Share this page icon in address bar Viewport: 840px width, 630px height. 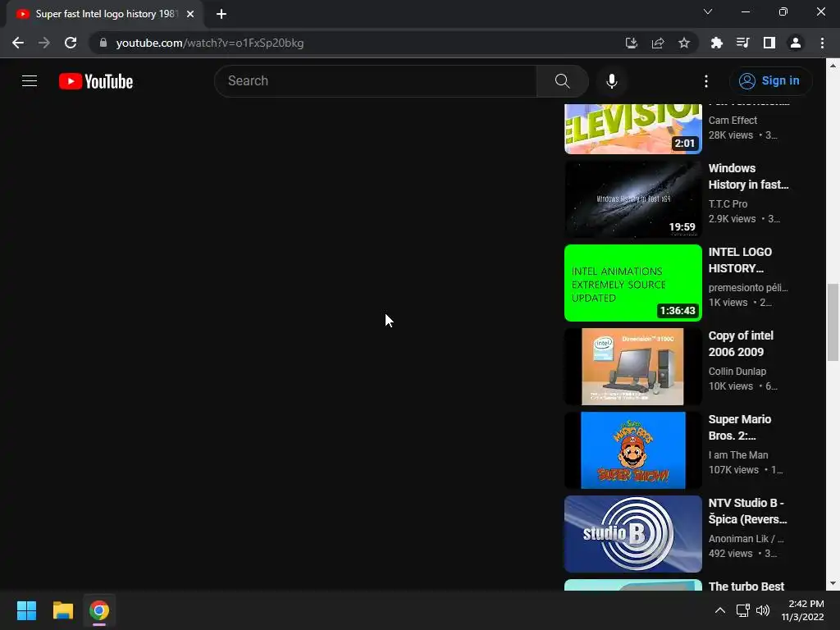click(658, 43)
